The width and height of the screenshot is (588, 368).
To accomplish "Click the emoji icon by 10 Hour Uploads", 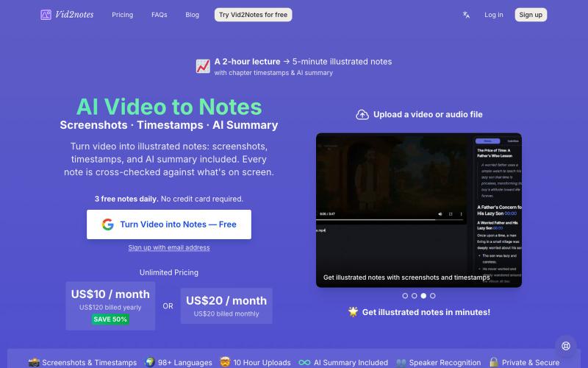I will coord(225,362).
